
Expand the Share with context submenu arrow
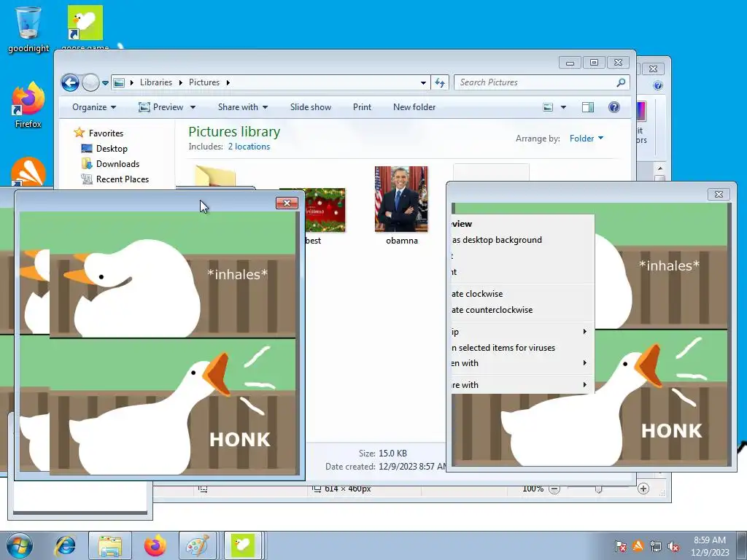[x=584, y=385]
